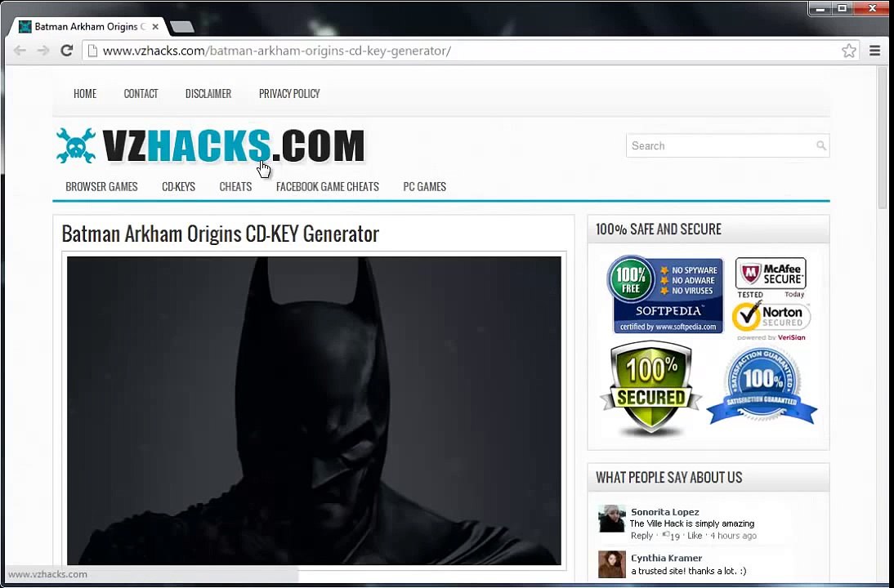The image size is (894, 588).
Task: Click the McAfee Secure badge
Action: coord(771,278)
